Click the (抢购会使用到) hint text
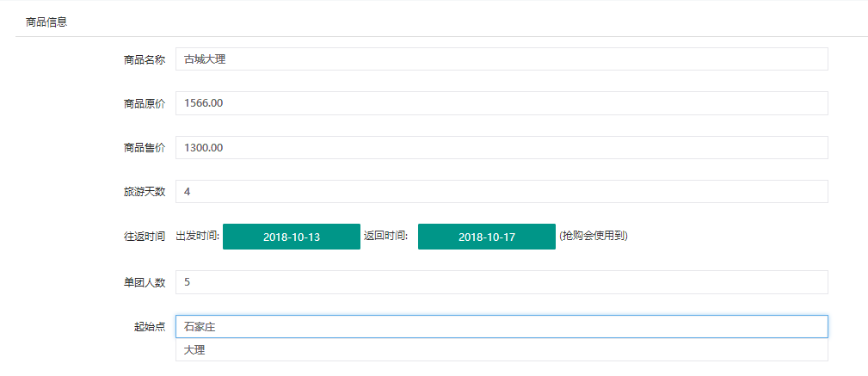The width and height of the screenshot is (868, 376). click(594, 236)
